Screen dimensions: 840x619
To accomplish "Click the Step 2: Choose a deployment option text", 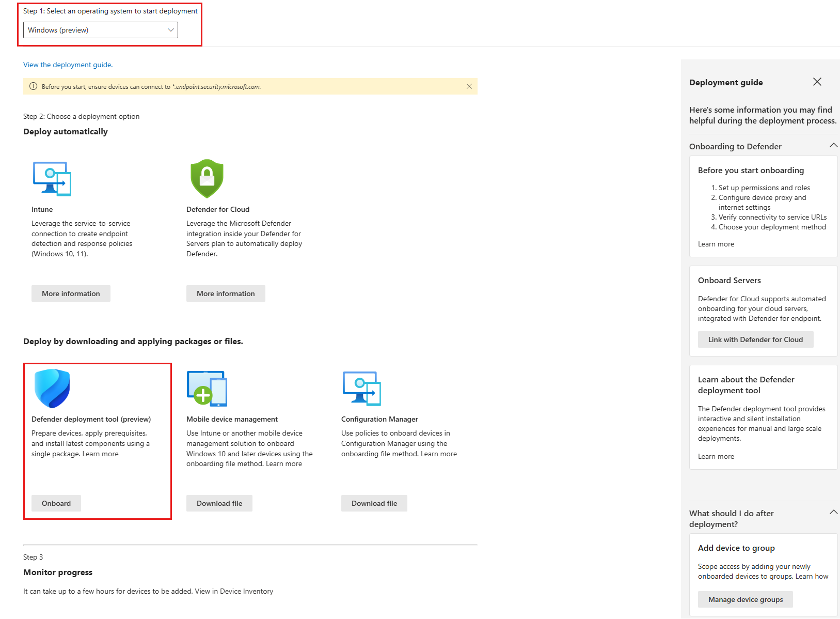I will (82, 116).
